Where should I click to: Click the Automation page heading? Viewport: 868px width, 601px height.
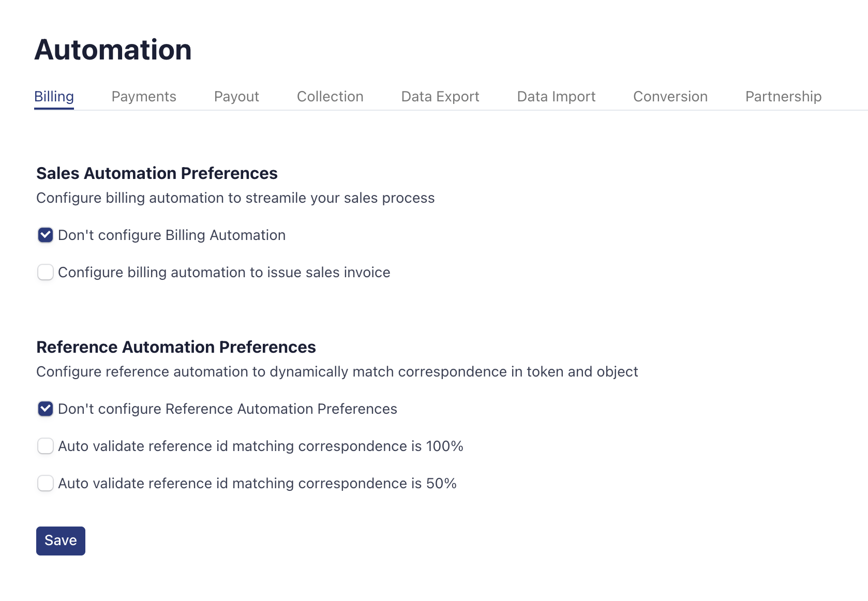pos(113,50)
